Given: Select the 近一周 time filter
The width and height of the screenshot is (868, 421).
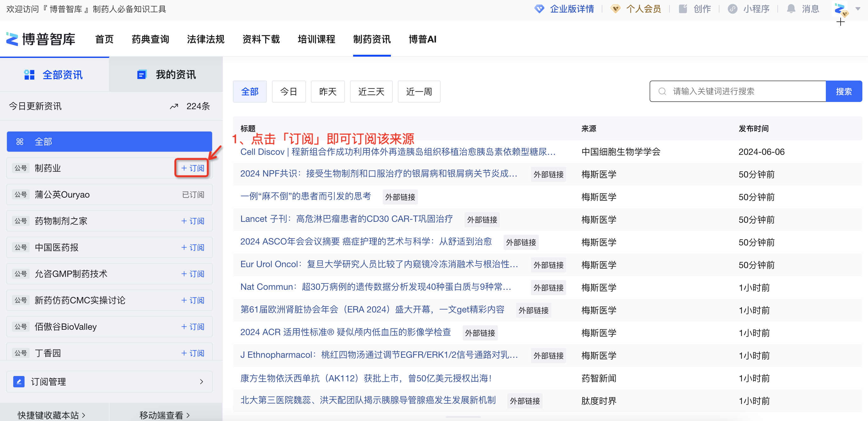Looking at the screenshot, I should click(x=419, y=91).
